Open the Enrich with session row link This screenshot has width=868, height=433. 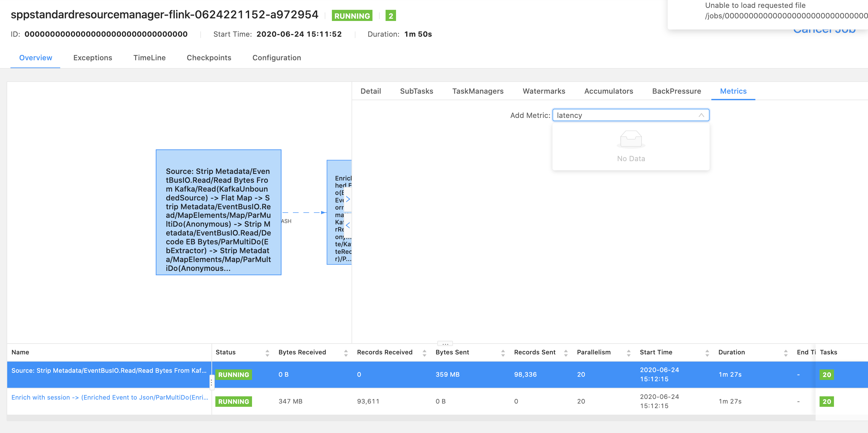point(110,397)
